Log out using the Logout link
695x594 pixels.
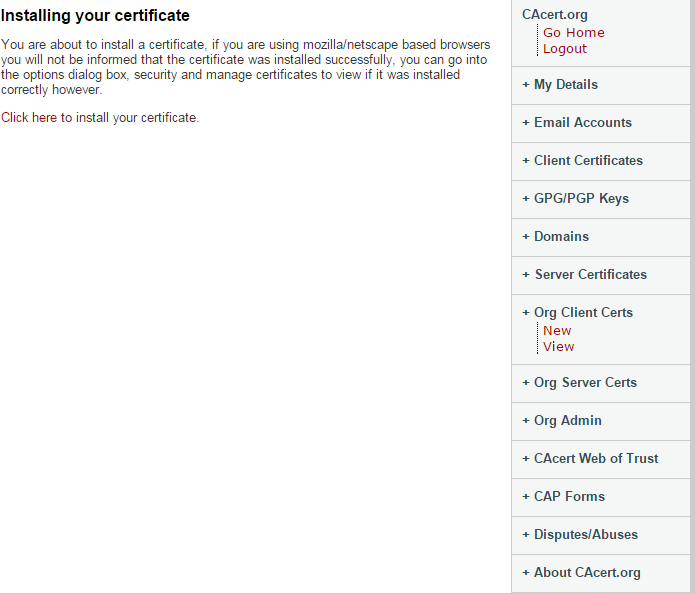[565, 49]
